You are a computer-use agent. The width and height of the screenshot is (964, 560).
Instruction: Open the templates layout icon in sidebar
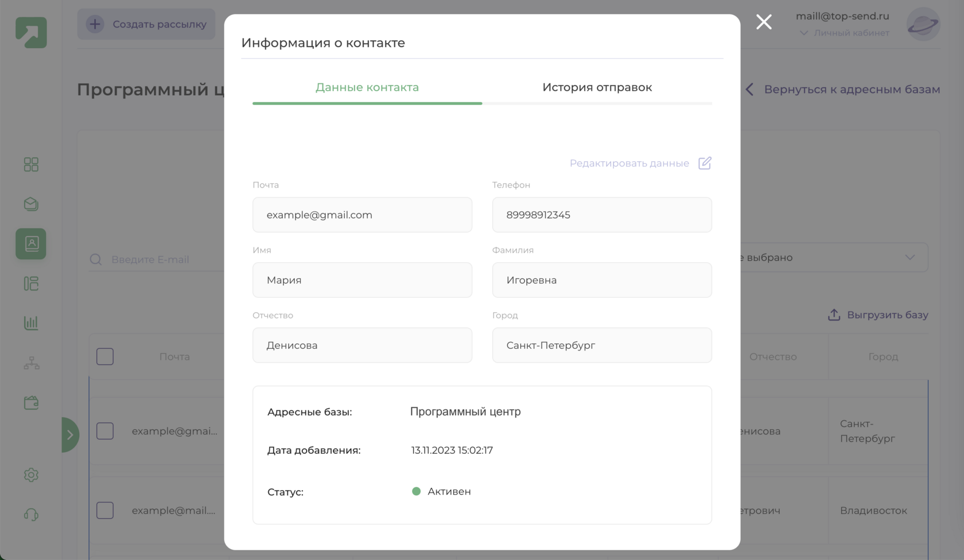(x=31, y=283)
